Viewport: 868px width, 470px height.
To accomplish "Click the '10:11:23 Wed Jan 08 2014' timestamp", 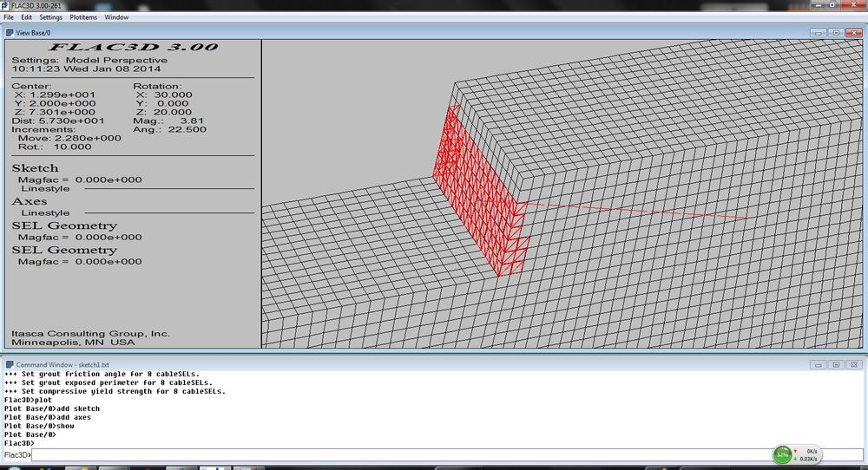I will [x=86, y=69].
